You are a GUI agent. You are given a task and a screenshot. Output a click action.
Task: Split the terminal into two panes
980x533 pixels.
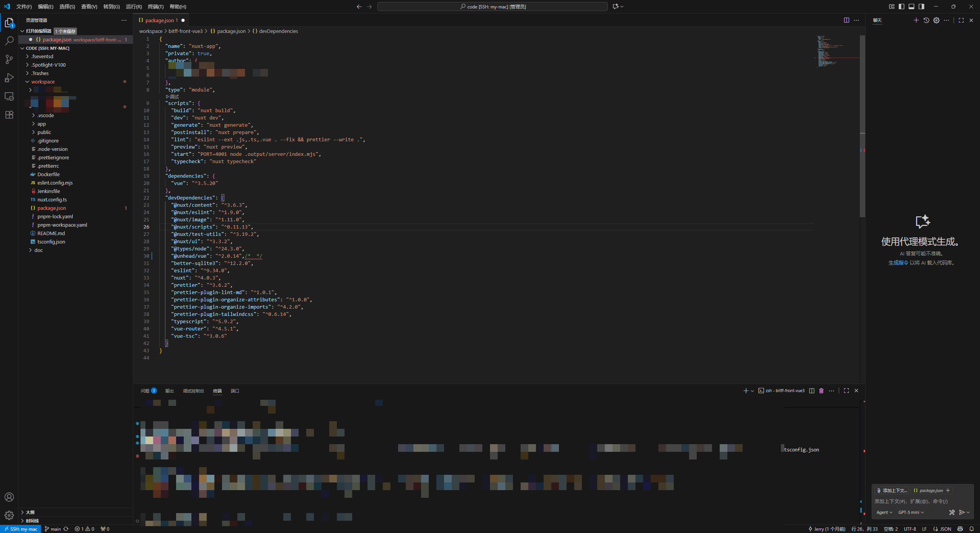pyautogui.click(x=812, y=391)
